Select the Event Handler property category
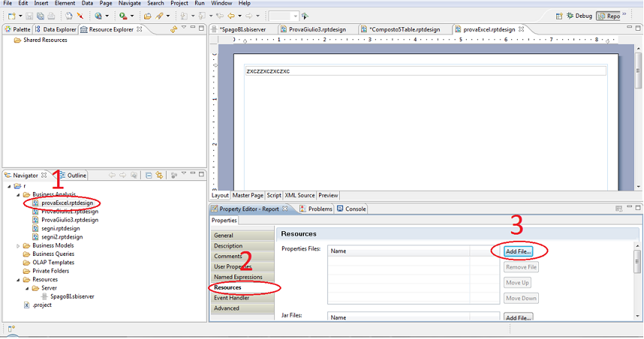Screen dimensions: 644x339 242,298
